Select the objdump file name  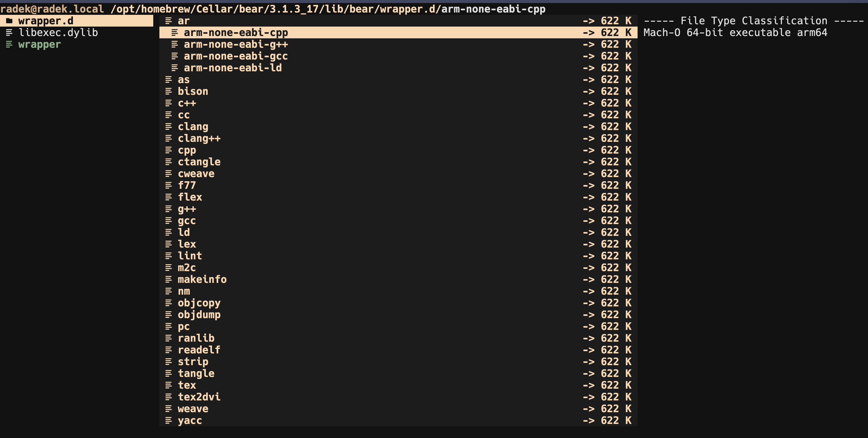click(x=199, y=315)
